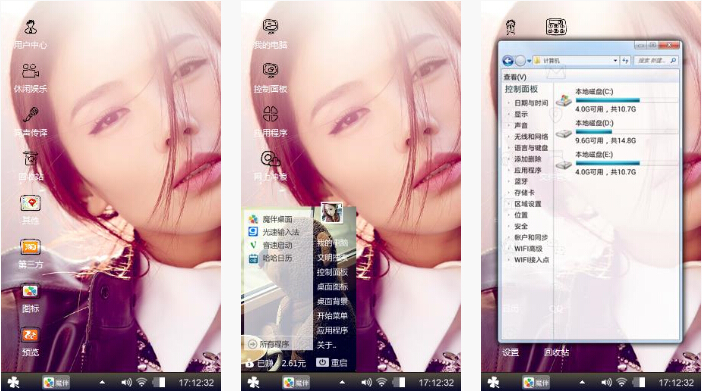Open the 回收站 desktop icon above 其他

30,159
